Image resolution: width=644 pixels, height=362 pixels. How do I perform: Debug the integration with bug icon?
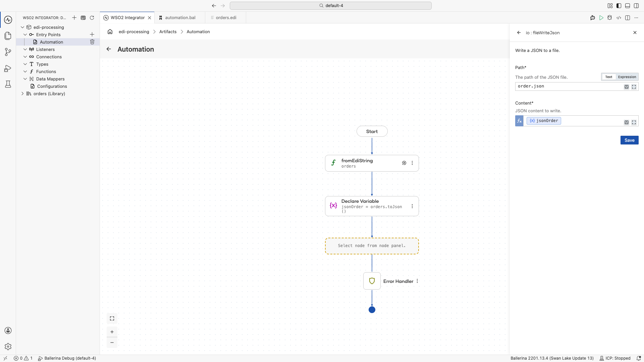tap(610, 18)
